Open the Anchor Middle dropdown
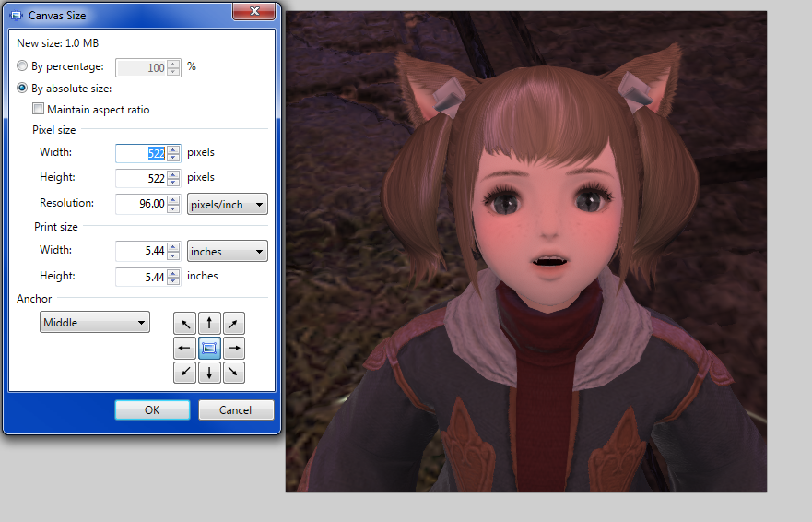This screenshot has width=812, height=522. point(95,322)
